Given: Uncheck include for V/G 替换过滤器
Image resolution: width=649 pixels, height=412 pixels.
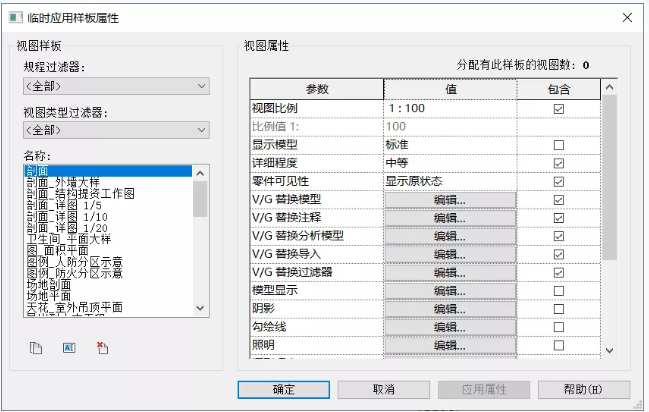Looking at the screenshot, I should click(x=559, y=272).
